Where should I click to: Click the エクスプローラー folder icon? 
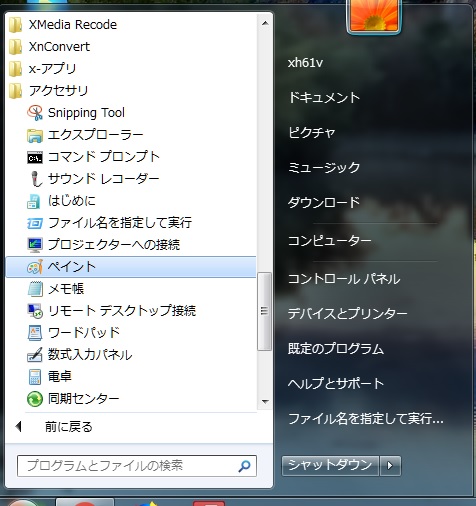tap(35, 135)
